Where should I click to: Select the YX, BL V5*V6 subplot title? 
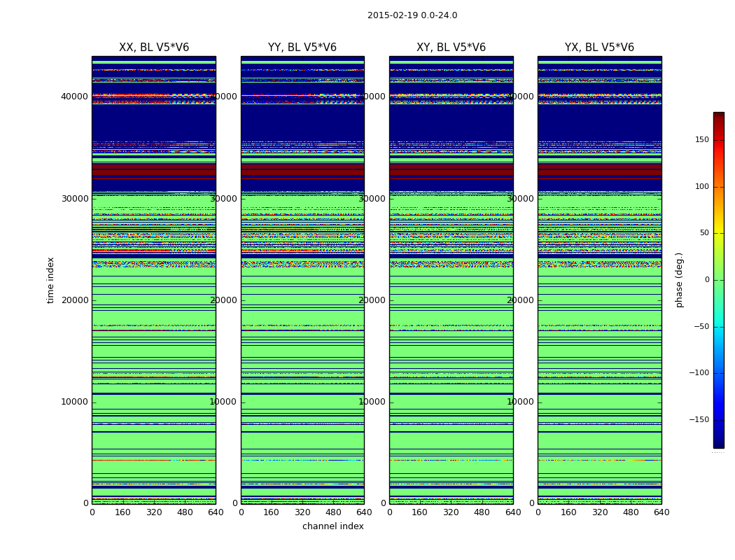coord(599,48)
